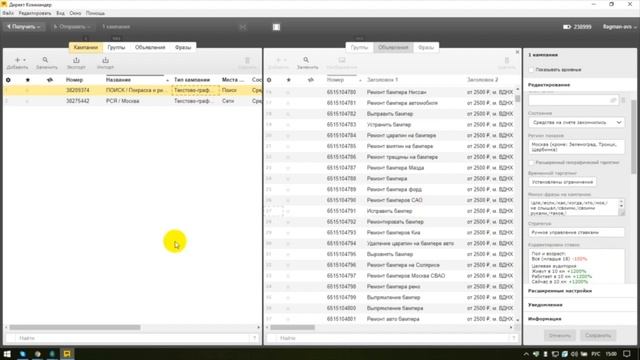Screen dimensions: 640x360
Task: Open the Отправить dropdown
Action: (x=72, y=27)
